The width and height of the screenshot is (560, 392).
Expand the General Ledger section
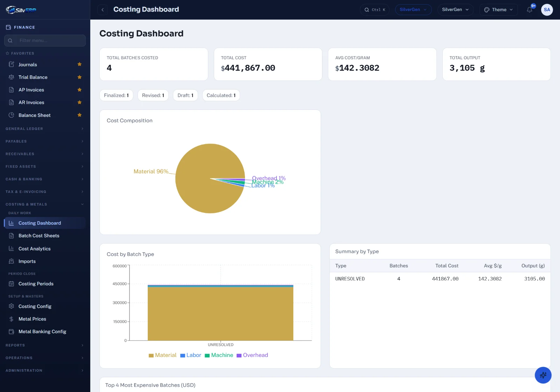[x=45, y=129]
